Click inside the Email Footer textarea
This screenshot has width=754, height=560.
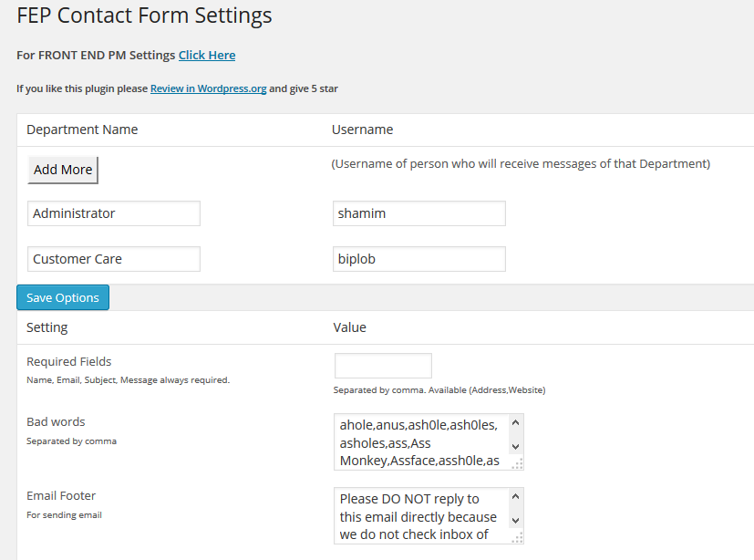click(x=419, y=516)
